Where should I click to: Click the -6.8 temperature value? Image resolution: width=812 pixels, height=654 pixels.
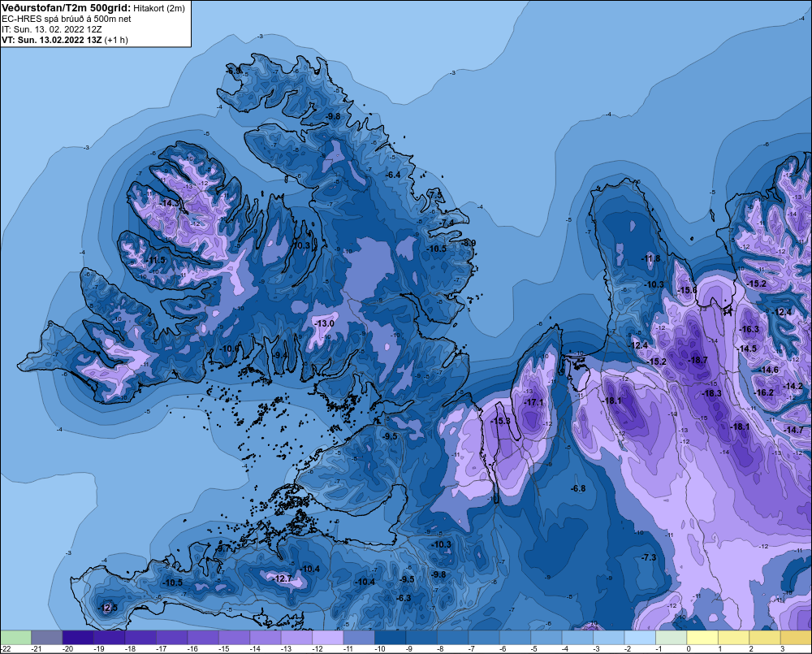pyautogui.click(x=578, y=489)
